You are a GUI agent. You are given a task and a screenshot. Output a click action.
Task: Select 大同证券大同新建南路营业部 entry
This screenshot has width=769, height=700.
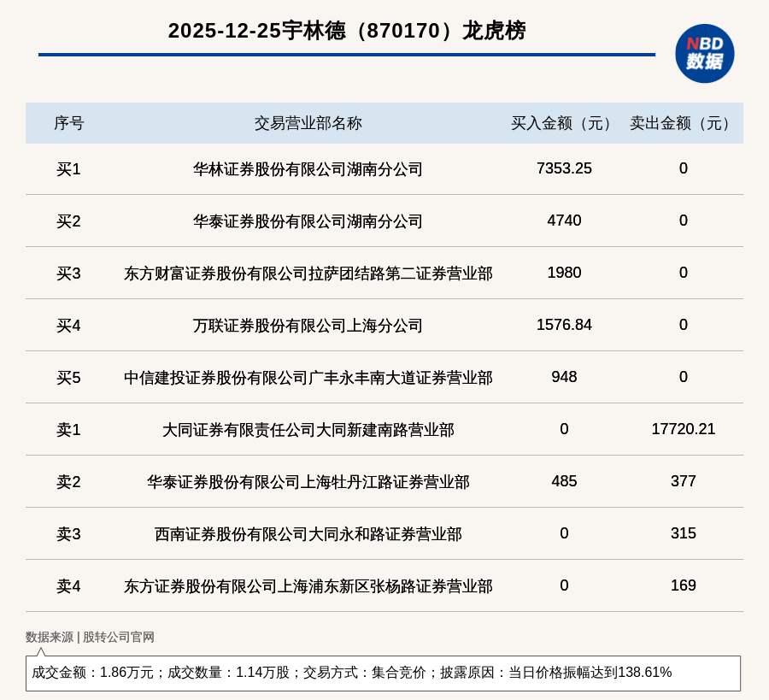click(x=308, y=430)
